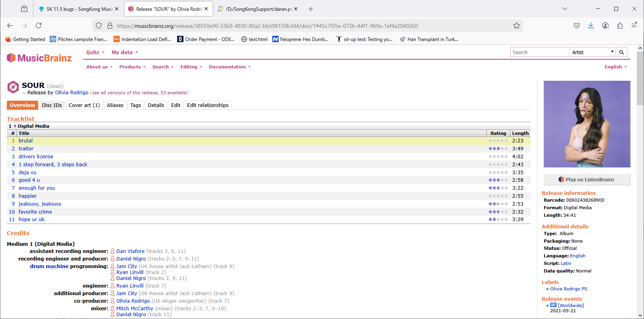Collapse the Digital Media medium triangle
Viewport: 644px width, 319px height.
[x=15, y=126]
